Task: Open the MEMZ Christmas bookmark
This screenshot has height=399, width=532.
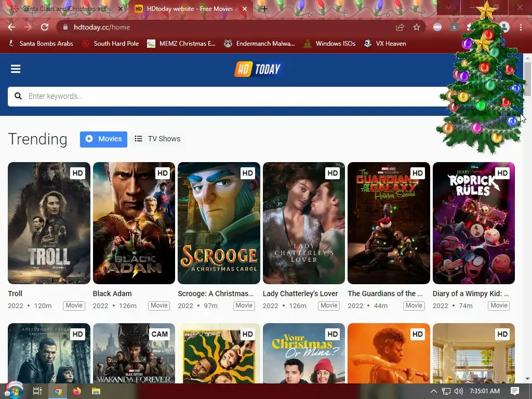Action: [181, 44]
